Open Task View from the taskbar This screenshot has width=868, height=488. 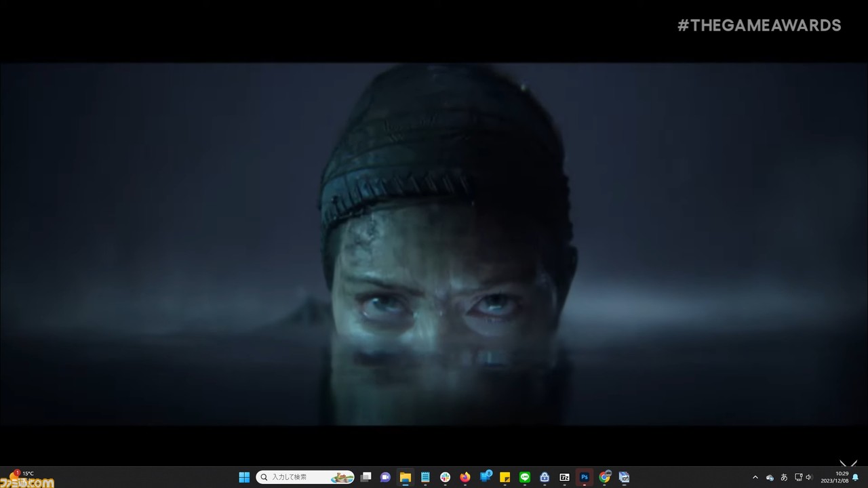pos(366,477)
